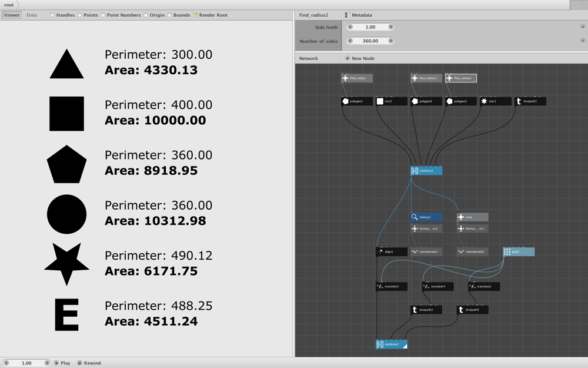Click the find_radius2 parameters title
Viewport: 588px width, 368px height.
coord(313,15)
